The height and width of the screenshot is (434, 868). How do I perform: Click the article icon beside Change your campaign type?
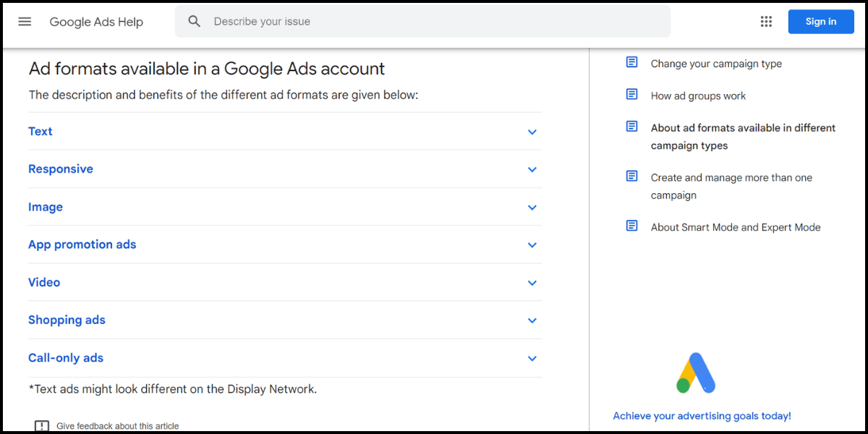[631, 62]
